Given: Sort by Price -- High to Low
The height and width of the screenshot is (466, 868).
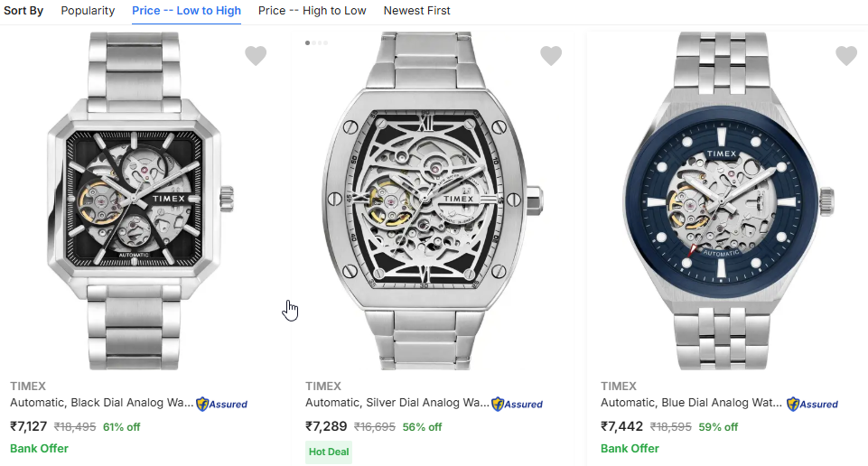Looking at the screenshot, I should [313, 11].
